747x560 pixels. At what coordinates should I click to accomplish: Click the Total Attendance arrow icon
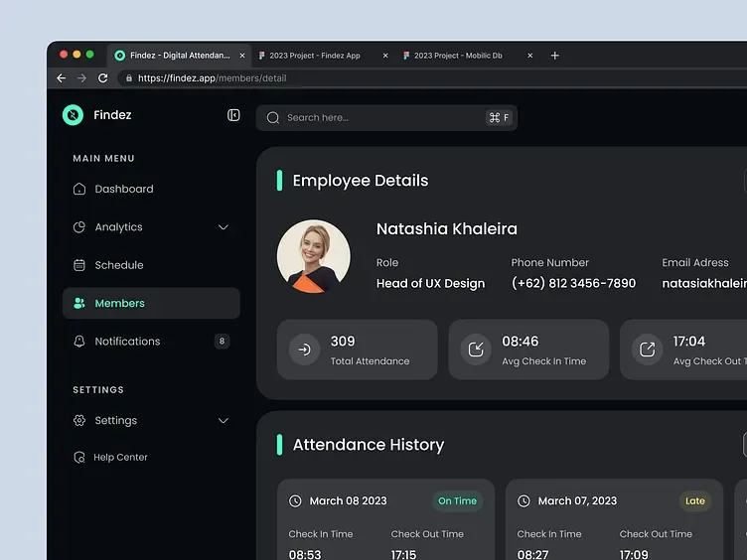[304, 350]
